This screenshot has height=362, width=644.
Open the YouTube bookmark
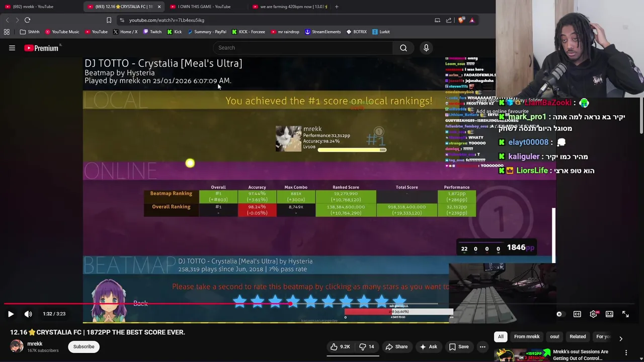pyautogui.click(x=96, y=32)
